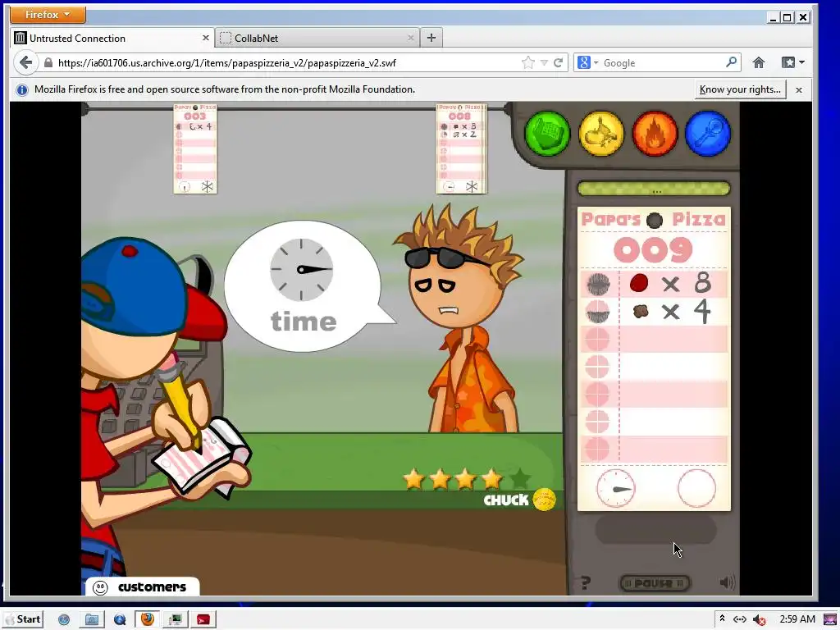The width and height of the screenshot is (840, 630).
Task: Click the padlock site identity icon
Action: tap(48, 62)
